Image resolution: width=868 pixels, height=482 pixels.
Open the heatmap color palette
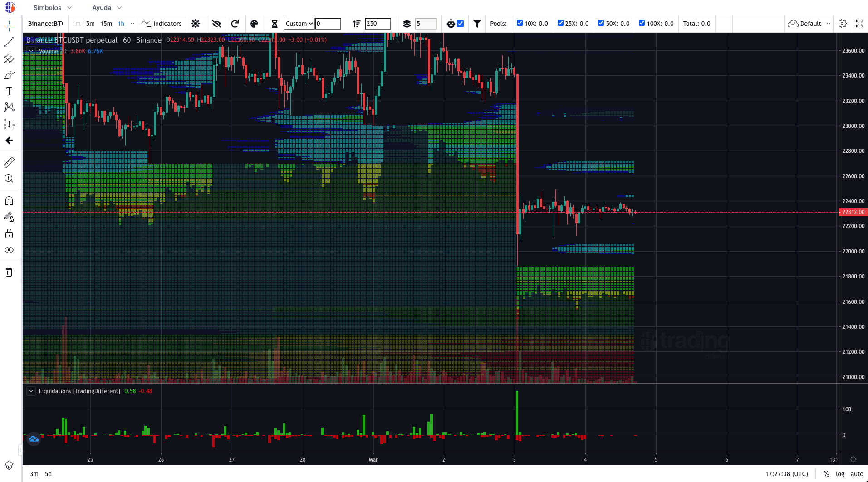[x=254, y=24]
